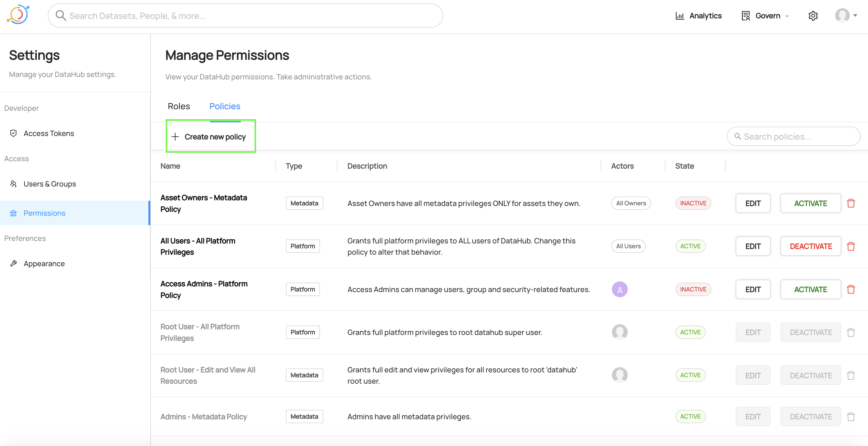Activate Access Admins Platform Policy

[x=811, y=289]
